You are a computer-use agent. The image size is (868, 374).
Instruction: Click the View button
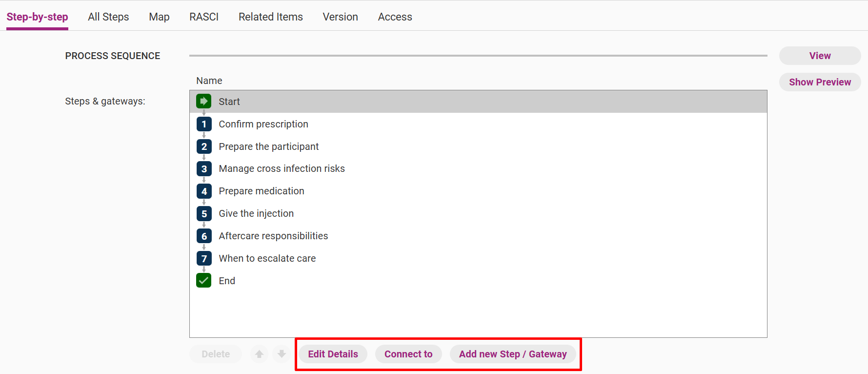(820, 56)
